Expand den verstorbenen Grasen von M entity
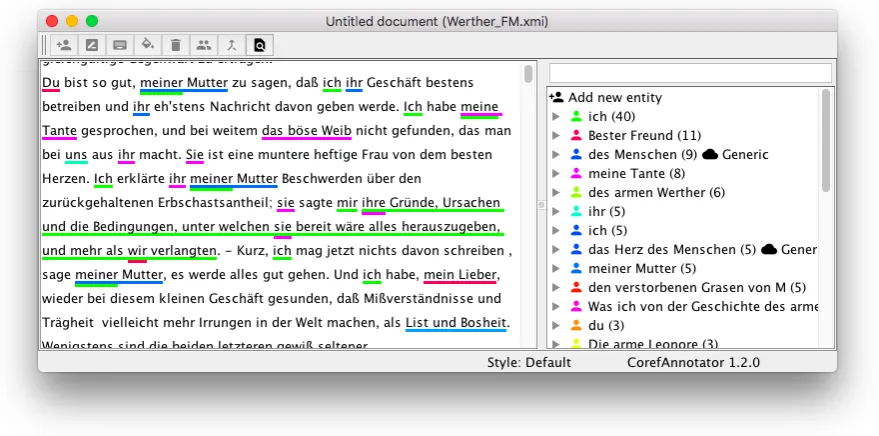879x436 pixels. click(x=556, y=288)
